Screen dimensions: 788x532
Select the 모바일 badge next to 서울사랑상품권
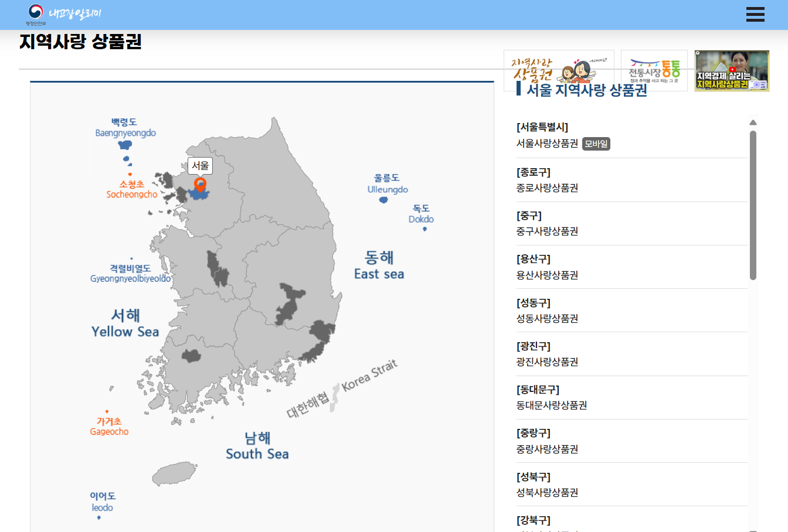[x=596, y=144]
